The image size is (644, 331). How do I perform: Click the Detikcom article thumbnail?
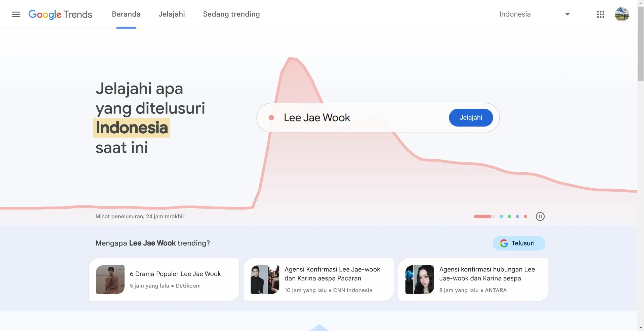pos(110,279)
